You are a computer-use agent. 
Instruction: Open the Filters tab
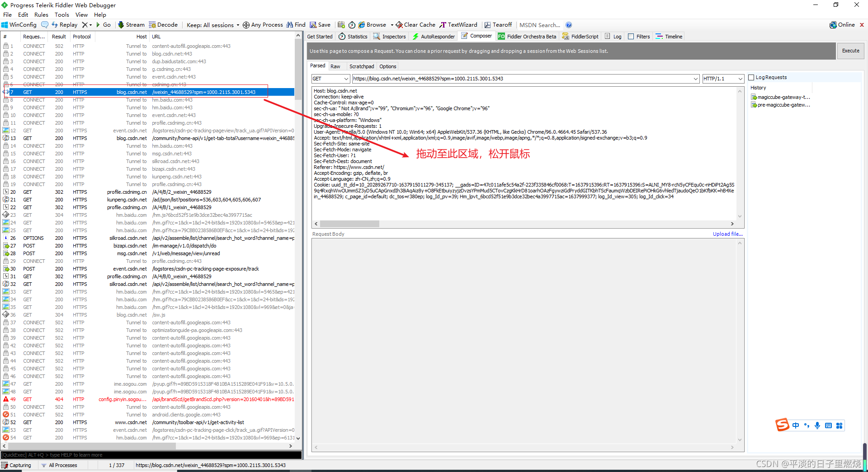pos(639,37)
